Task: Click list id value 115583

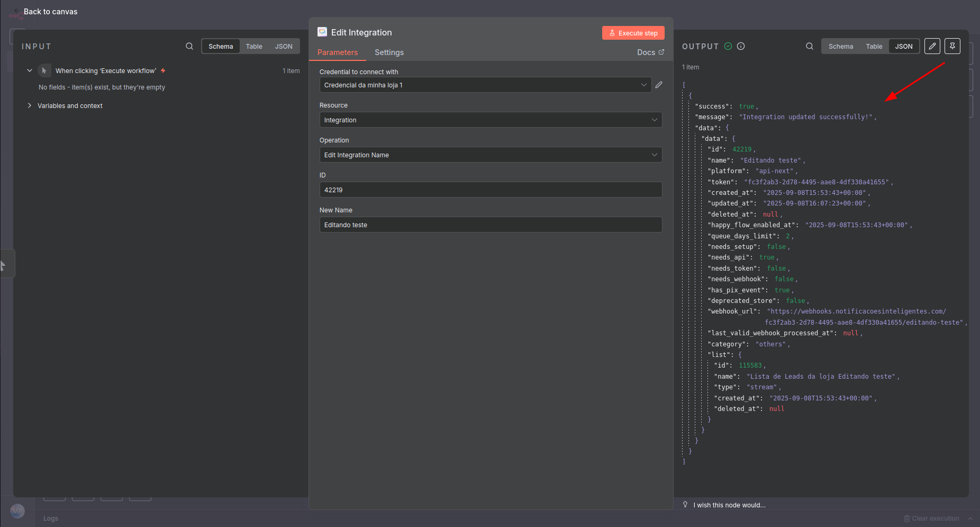Action: tap(750, 365)
